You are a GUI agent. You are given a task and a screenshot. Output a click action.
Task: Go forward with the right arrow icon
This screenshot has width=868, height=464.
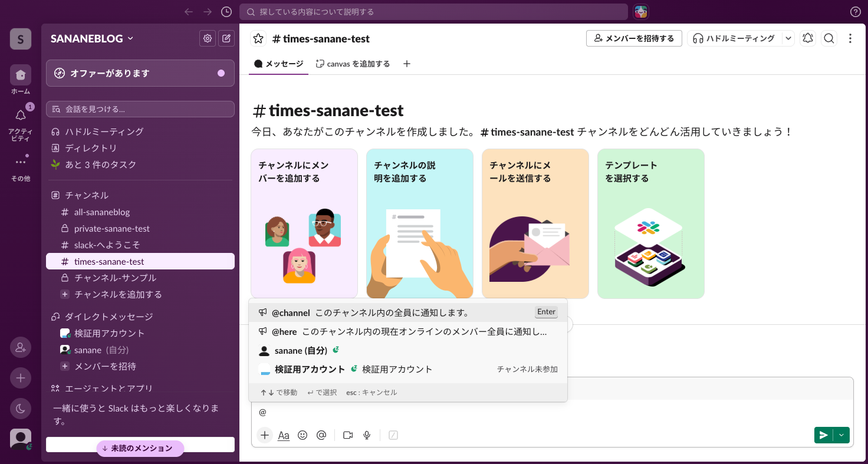click(x=208, y=12)
